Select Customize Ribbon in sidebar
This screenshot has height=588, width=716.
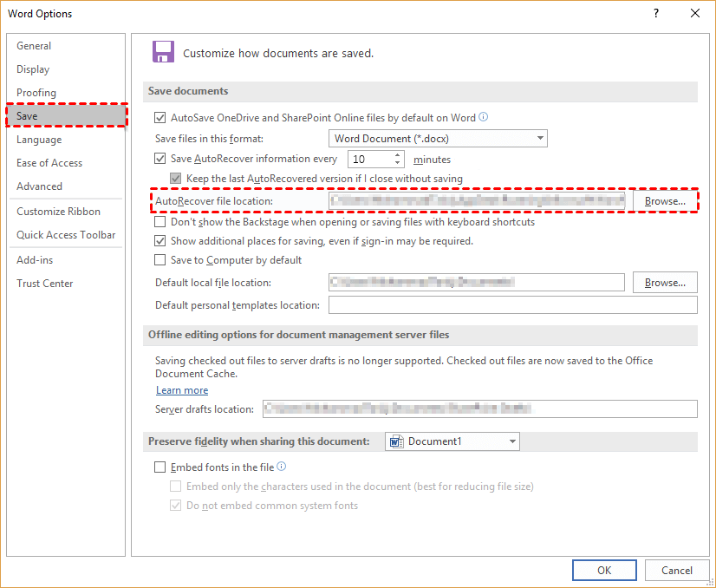59,212
